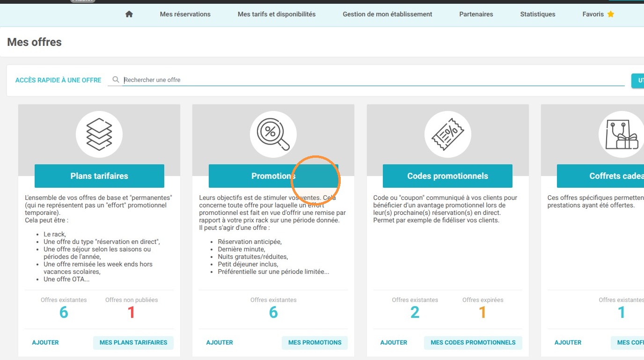This screenshot has width=644, height=360.
Task: Click the percent magnifier Promotions icon
Action: (x=273, y=134)
